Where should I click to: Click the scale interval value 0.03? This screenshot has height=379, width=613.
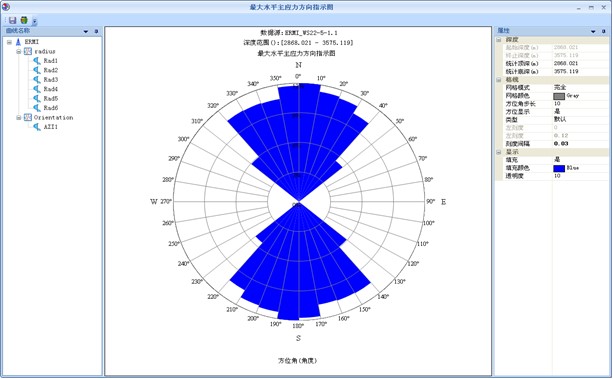[x=561, y=144]
